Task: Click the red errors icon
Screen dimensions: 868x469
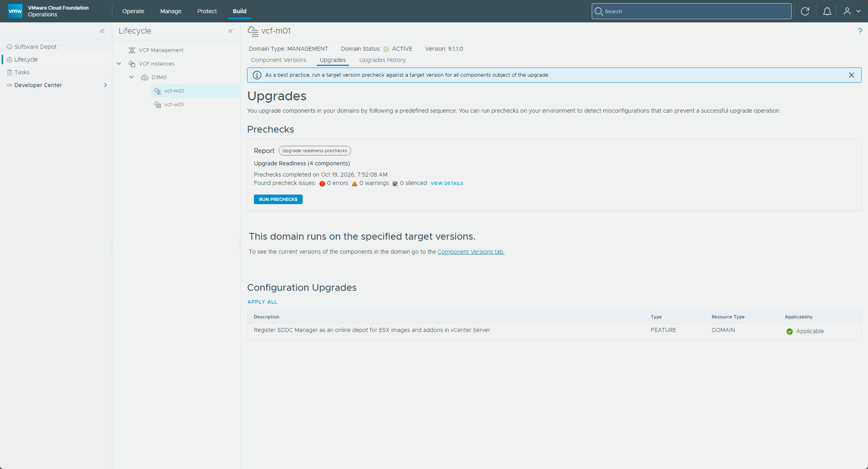Action: coord(322,183)
